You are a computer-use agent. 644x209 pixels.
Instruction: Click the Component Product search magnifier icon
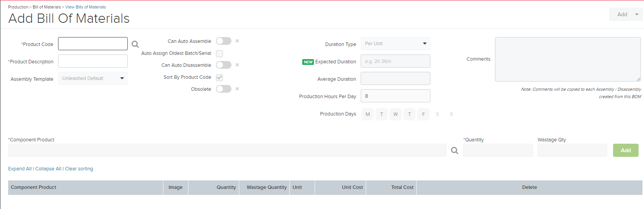(x=455, y=151)
